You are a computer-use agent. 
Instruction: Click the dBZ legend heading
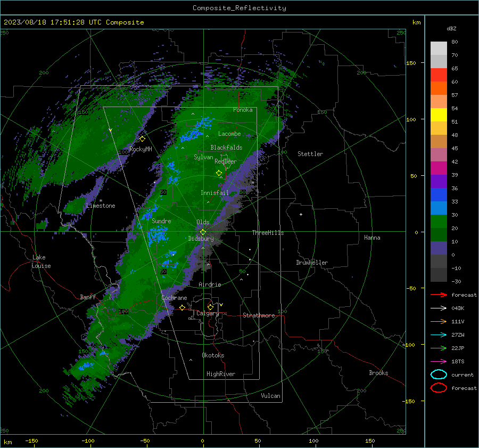(451, 28)
